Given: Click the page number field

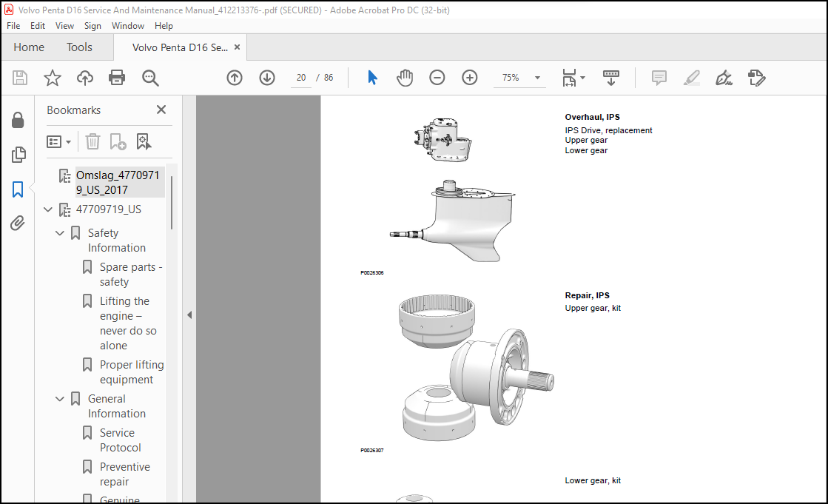Looking at the screenshot, I should (x=301, y=78).
